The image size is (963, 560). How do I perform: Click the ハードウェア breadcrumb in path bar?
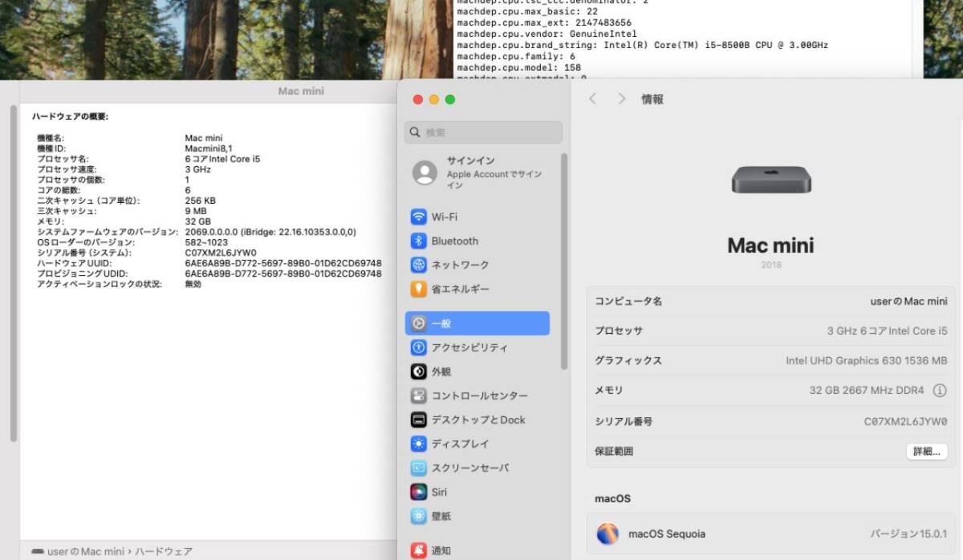[x=163, y=551]
